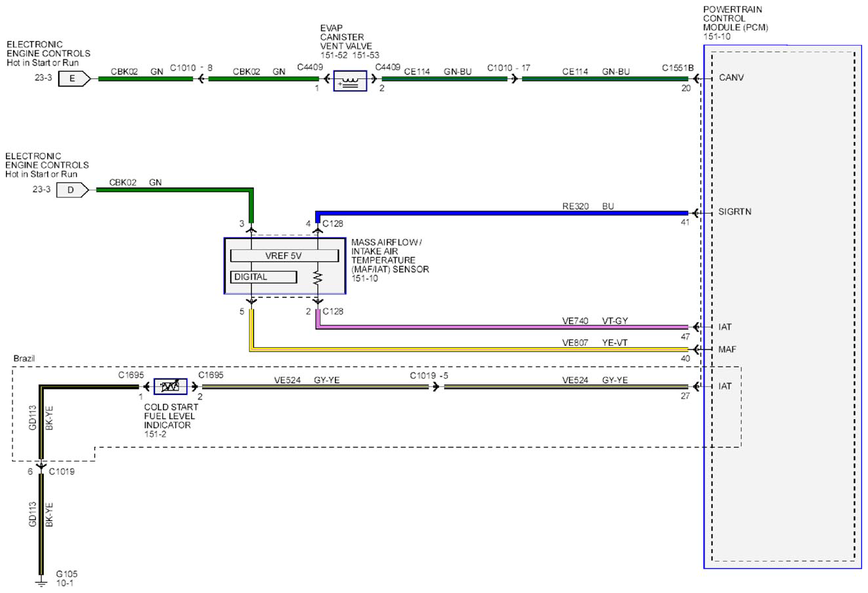Select the violet VE740 VT-GY wire

501,326
